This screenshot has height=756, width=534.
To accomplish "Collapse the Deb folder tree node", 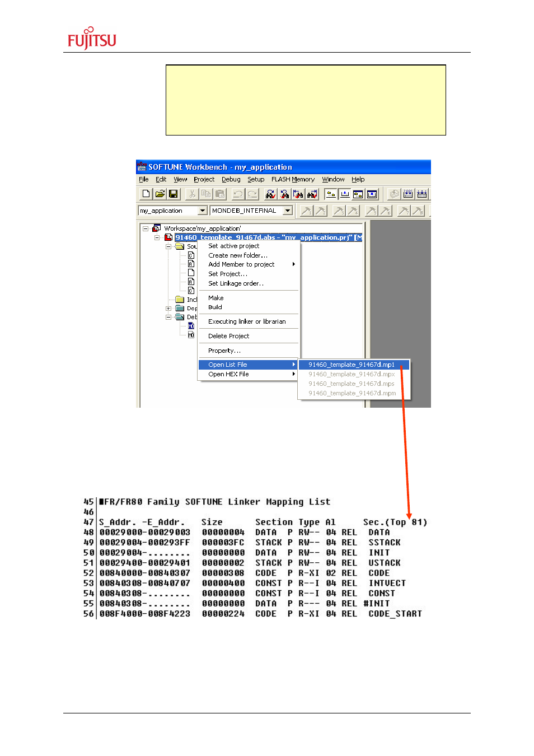I will 168,317.
